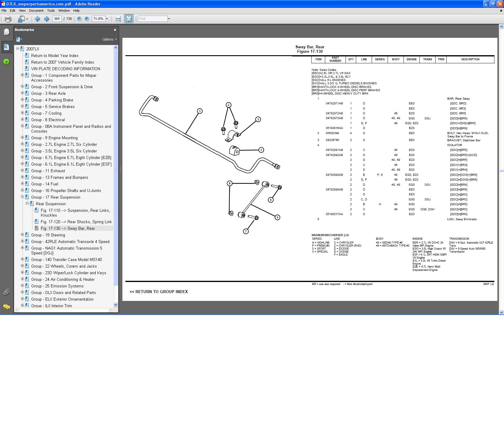Click next page navigation arrow
This screenshot has height=426, width=504.
[47, 19]
